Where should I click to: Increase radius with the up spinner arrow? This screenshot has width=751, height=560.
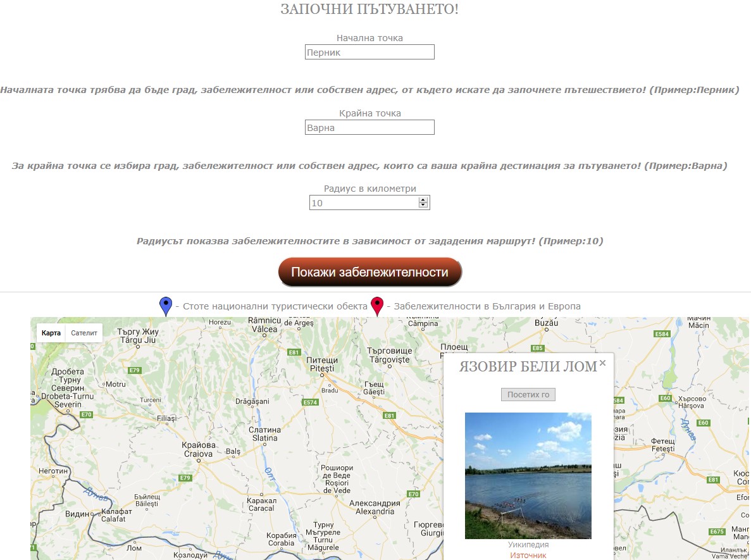point(423,200)
